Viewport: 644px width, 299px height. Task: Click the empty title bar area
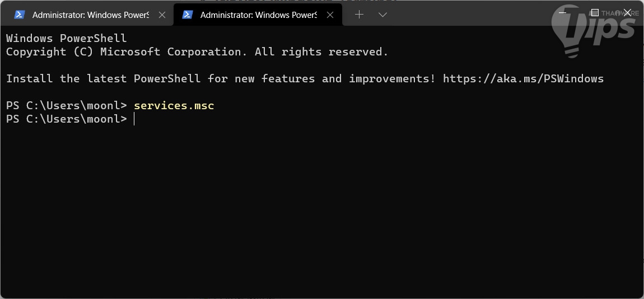click(476, 14)
